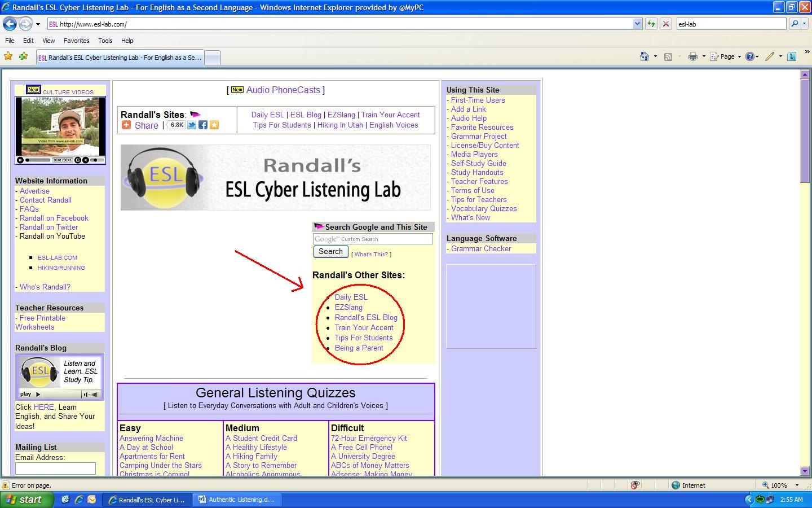The height and width of the screenshot is (508, 812).
Task: Open the Favorites menu
Action: click(76, 41)
